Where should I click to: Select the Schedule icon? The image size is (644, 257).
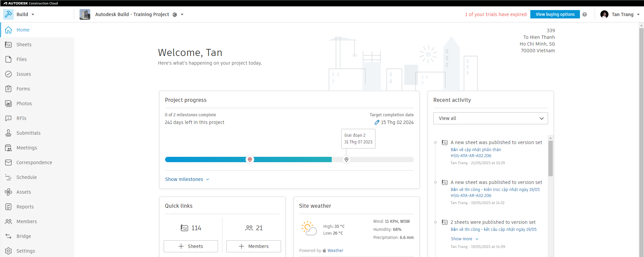point(8,177)
